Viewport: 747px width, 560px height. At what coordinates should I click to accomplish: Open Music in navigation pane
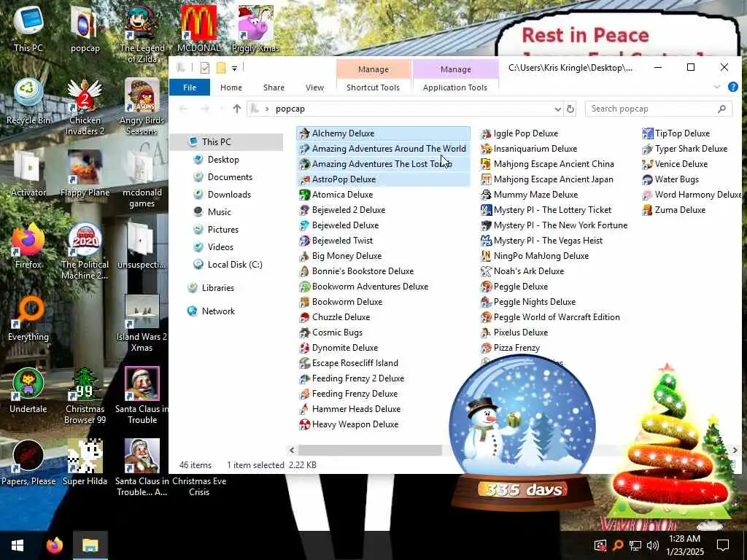(219, 212)
